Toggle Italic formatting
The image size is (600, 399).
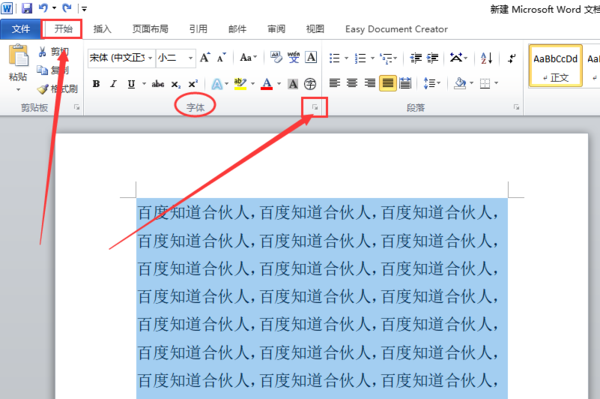(113, 83)
